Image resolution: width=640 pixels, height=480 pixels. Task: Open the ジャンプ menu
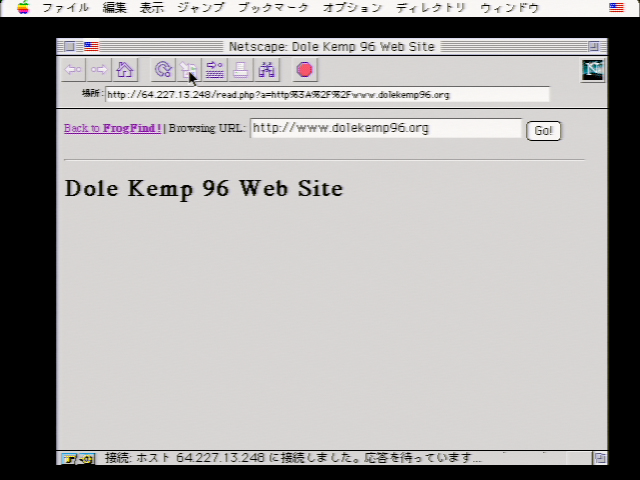click(x=201, y=8)
